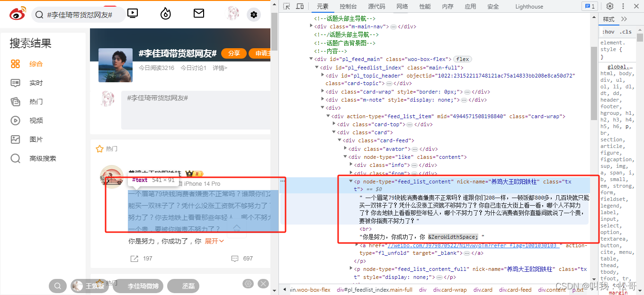Click the gear icon in bottom floating bar

coord(248,284)
